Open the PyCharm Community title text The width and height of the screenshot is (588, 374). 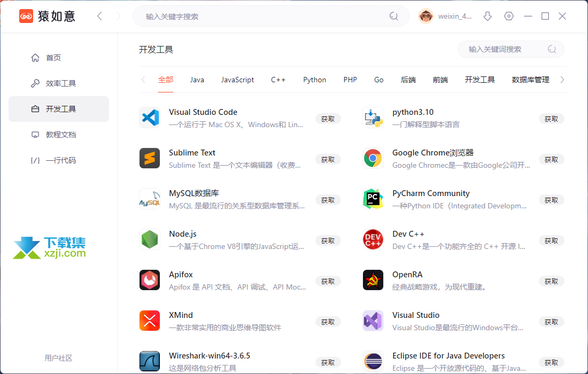click(431, 193)
